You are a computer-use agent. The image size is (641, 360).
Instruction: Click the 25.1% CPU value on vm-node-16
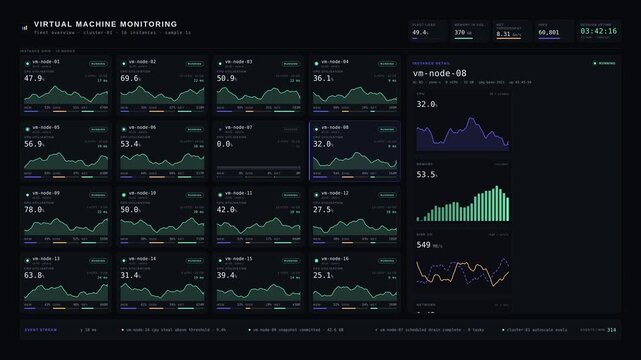[x=323, y=275]
